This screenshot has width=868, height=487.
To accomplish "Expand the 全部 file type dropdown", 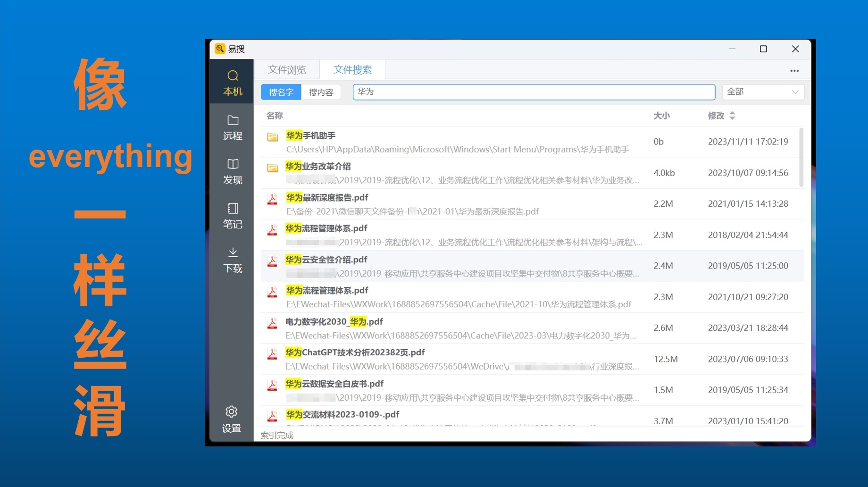I will point(763,92).
